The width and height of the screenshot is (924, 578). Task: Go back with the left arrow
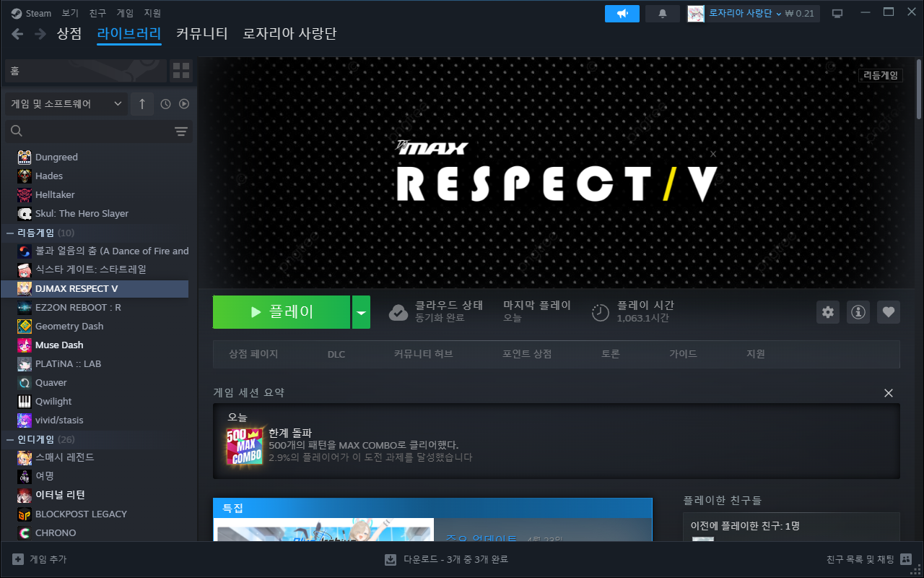(18, 34)
